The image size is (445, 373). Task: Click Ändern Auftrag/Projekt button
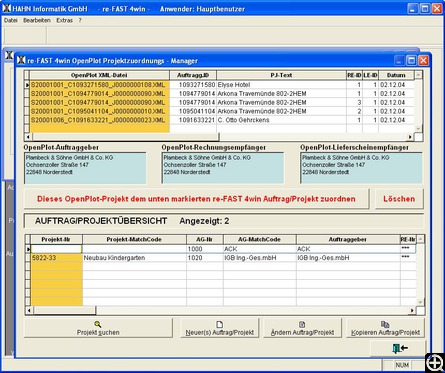[x=302, y=328]
